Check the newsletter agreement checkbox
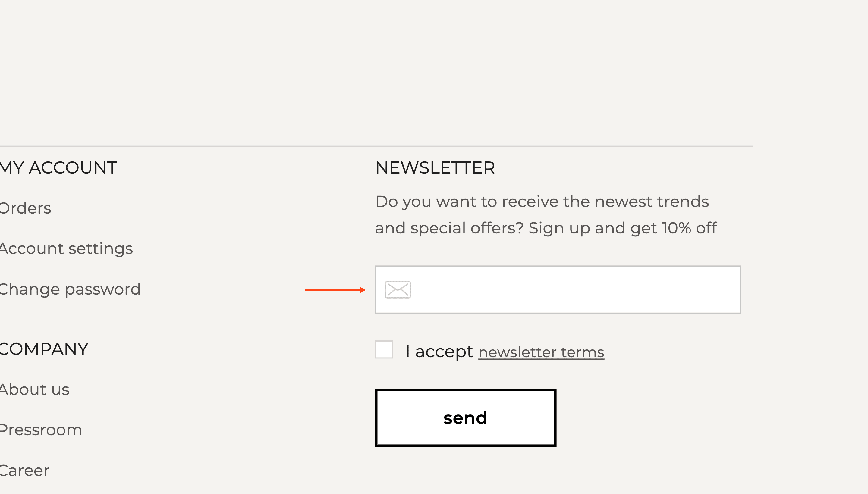 click(384, 350)
